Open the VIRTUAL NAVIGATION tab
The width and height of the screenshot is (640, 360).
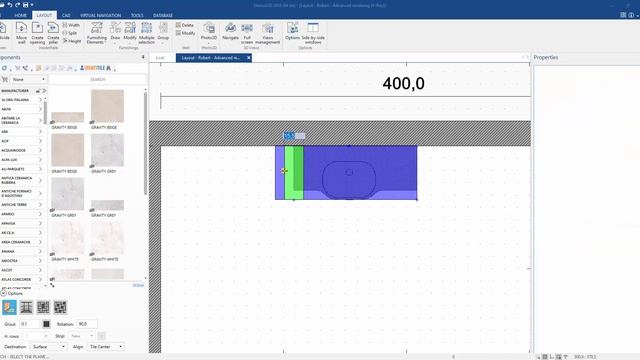click(x=100, y=15)
